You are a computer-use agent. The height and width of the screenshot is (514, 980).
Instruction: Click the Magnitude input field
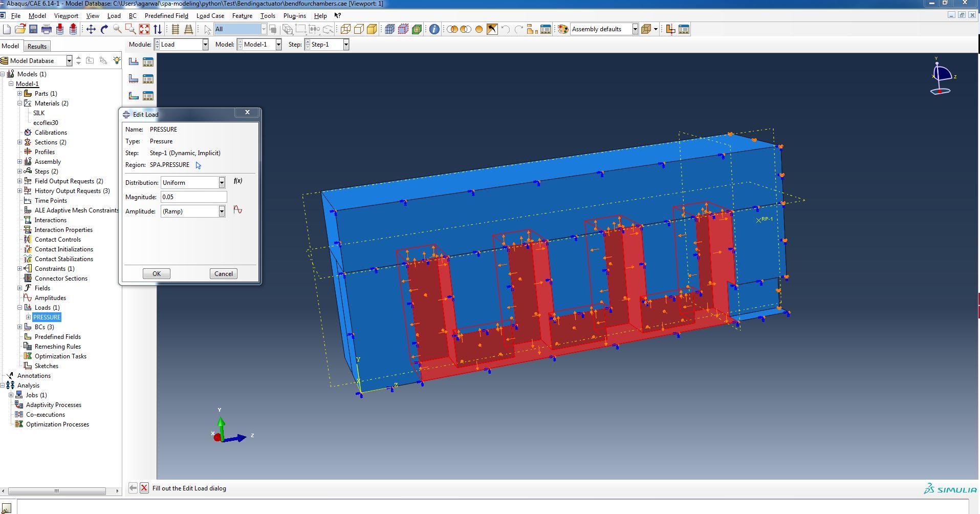point(193,197)
